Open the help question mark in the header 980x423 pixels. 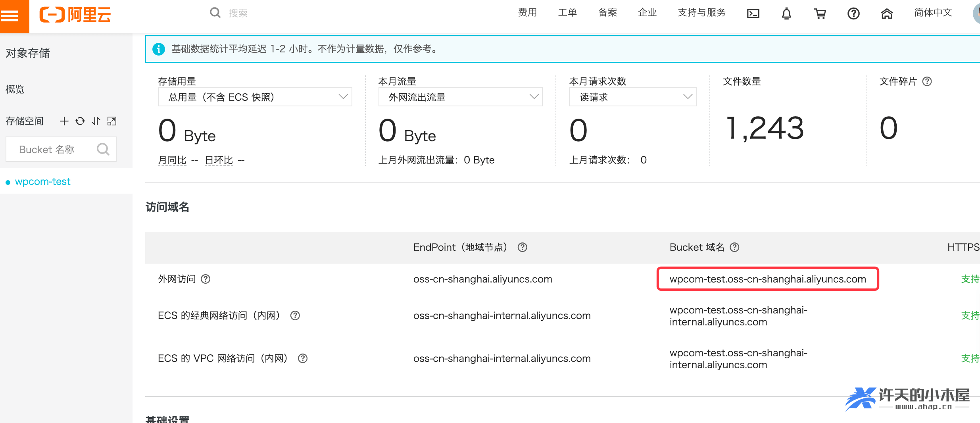click(853, 13)
